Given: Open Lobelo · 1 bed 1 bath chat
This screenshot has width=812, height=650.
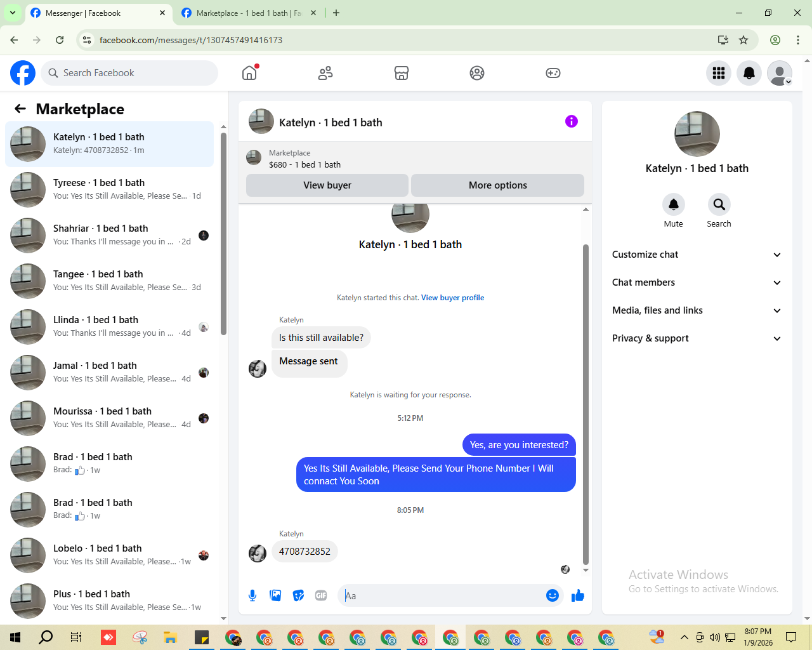Looking at the screenshot, I should click(110, 555).
